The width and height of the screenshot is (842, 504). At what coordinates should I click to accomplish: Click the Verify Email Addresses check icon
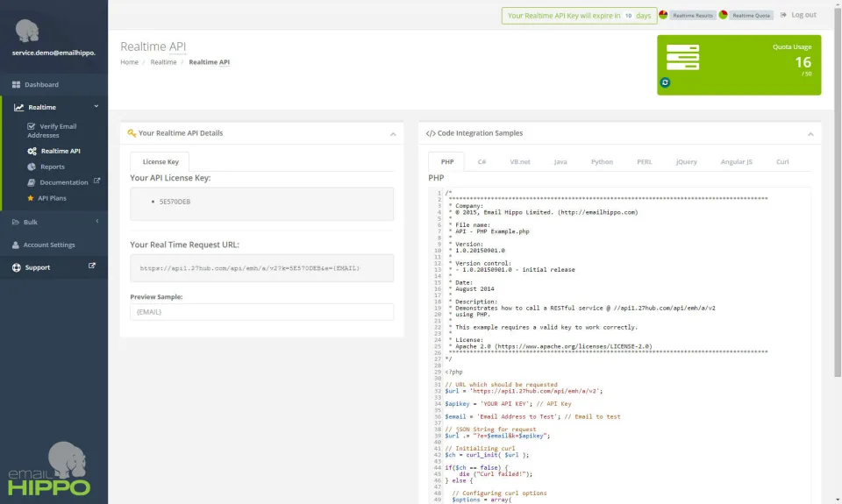pos(32,127)
